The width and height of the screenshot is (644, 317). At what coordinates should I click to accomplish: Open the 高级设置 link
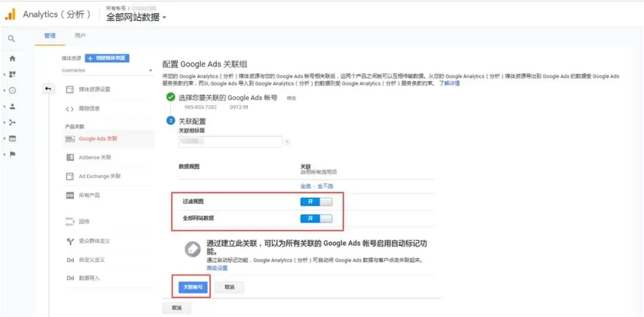pyautogui.click(x=217, y=268)
